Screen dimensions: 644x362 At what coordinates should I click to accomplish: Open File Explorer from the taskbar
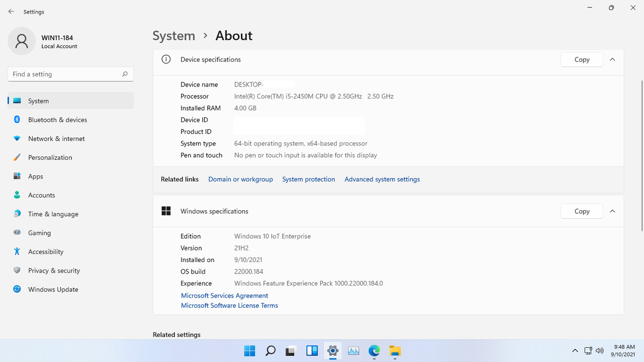tap(395, 351)
